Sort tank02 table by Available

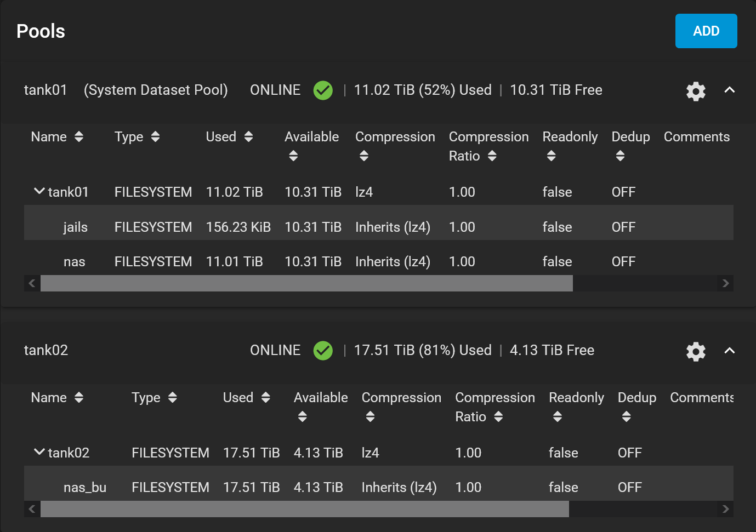302,417
